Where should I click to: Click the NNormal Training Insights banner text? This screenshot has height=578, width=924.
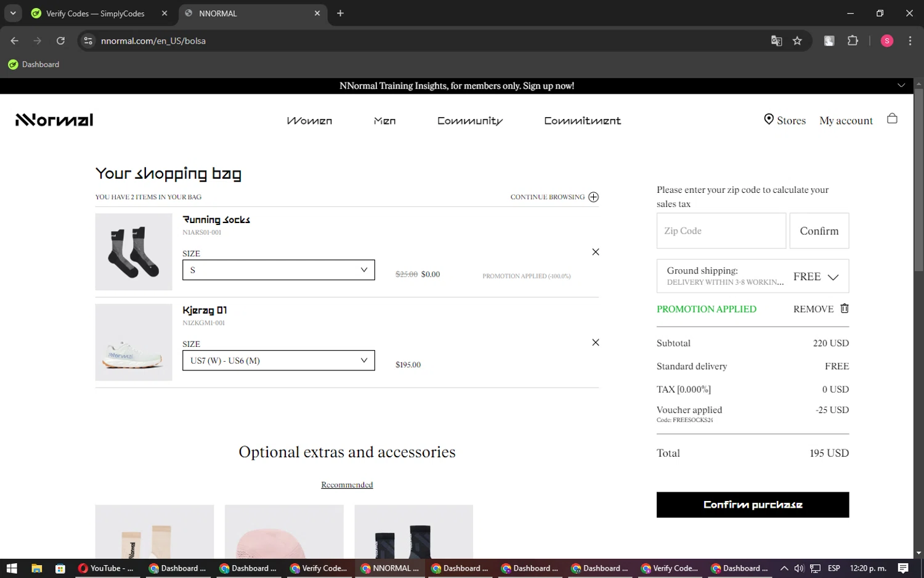click(456, 86)
